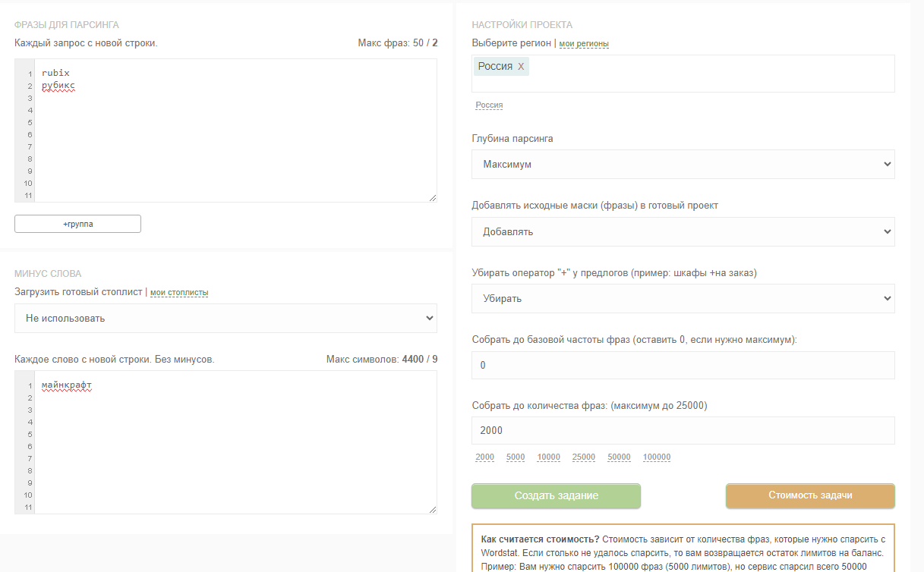Open the stoplist dropdown Не использовать

225,319
